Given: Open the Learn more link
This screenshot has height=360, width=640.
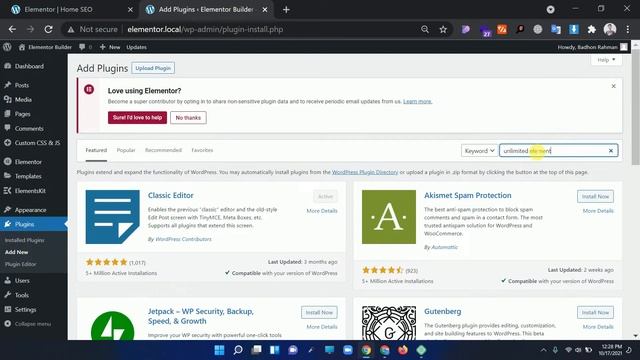Looking at the screenshot, I should (417, 101).
